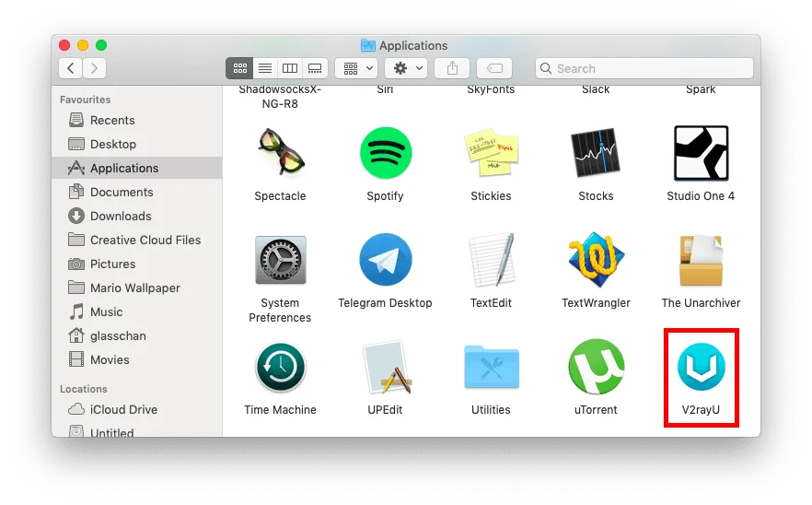Screen dimensions: 812x505
Task: Select the uTorrent app icon
Action: pos(596,367)
